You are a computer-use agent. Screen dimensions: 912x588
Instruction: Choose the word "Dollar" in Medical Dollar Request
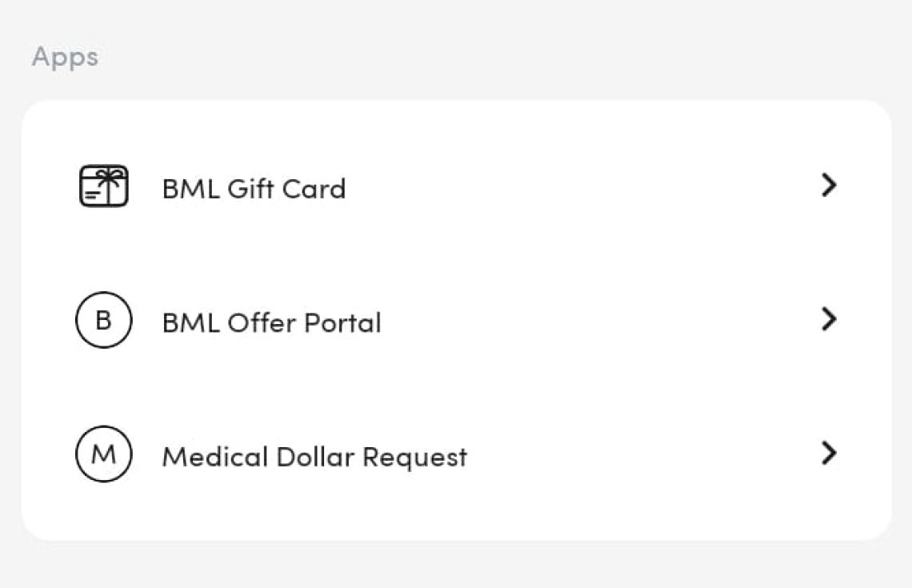[315, 457]
